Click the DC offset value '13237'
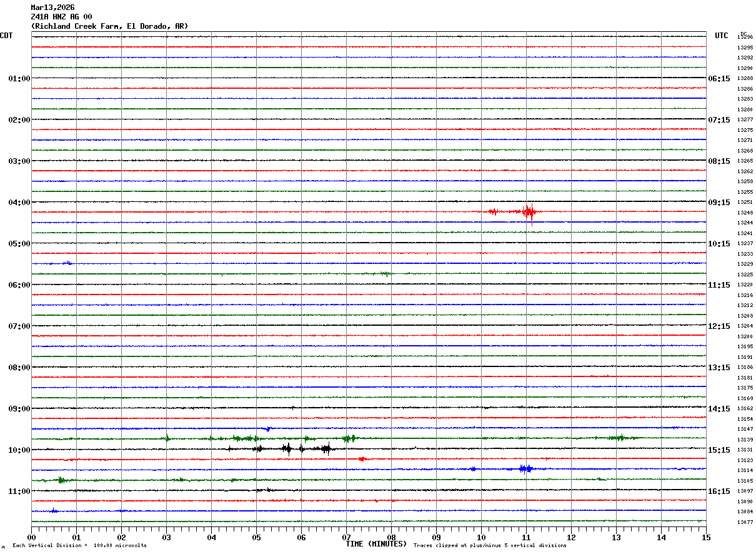Screen dimensions: 756x554 coord(745,244)
